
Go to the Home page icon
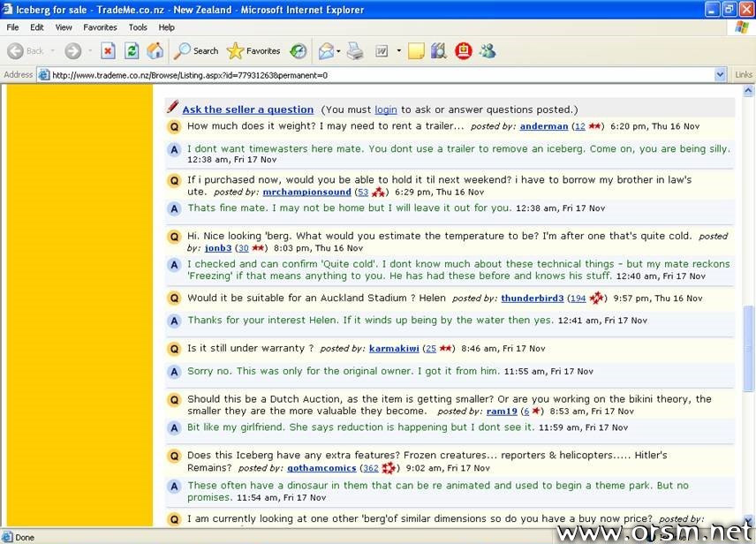(155, 50)
